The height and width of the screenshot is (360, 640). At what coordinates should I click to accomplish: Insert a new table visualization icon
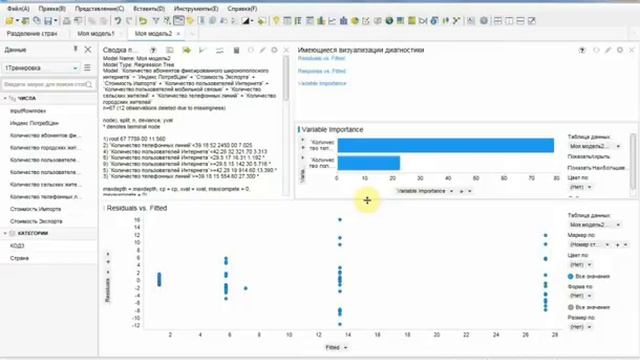(287, 20)
